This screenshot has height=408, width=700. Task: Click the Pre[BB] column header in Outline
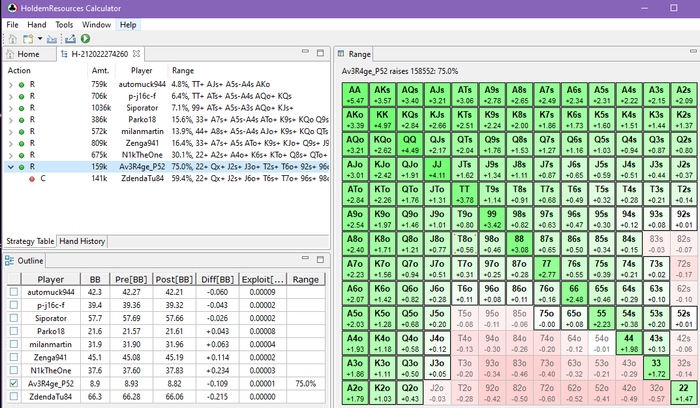pyautogui.click(x=131, y=279)
